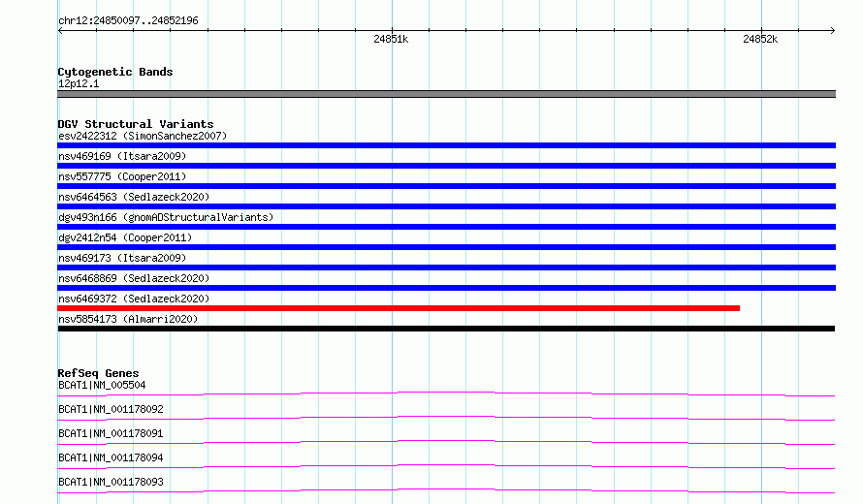Click the 24851k ruler tick label
Viewport: 863px width, 504px height.
391,39
